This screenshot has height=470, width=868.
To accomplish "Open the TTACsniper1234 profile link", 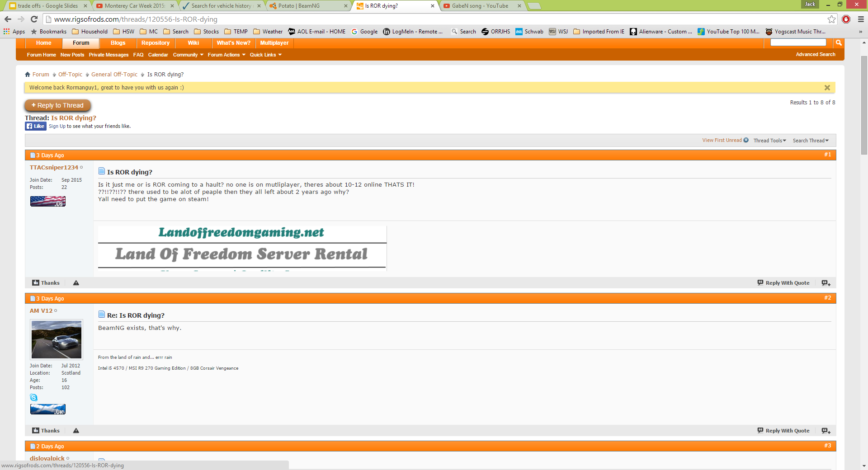I will click(54, 167).
